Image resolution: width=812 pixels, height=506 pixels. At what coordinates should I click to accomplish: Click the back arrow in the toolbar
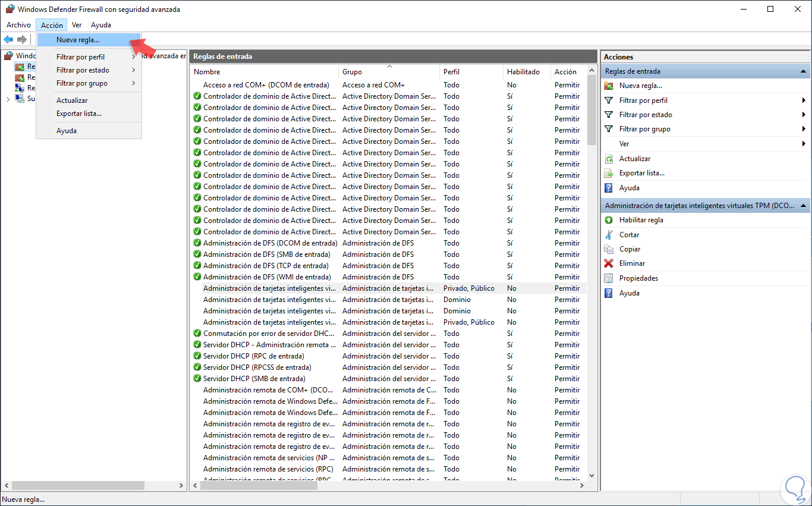(8, 39)
